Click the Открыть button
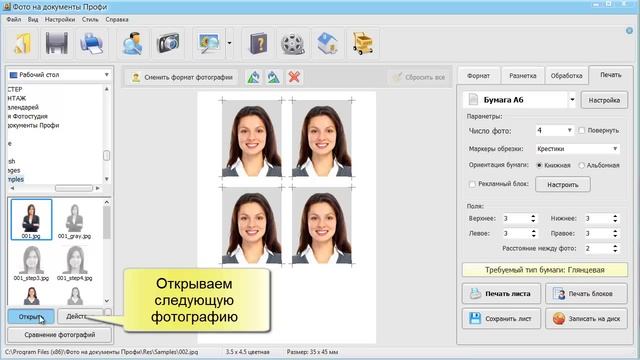640x360 pixels. pyautogui.click(x=31, y=317)
